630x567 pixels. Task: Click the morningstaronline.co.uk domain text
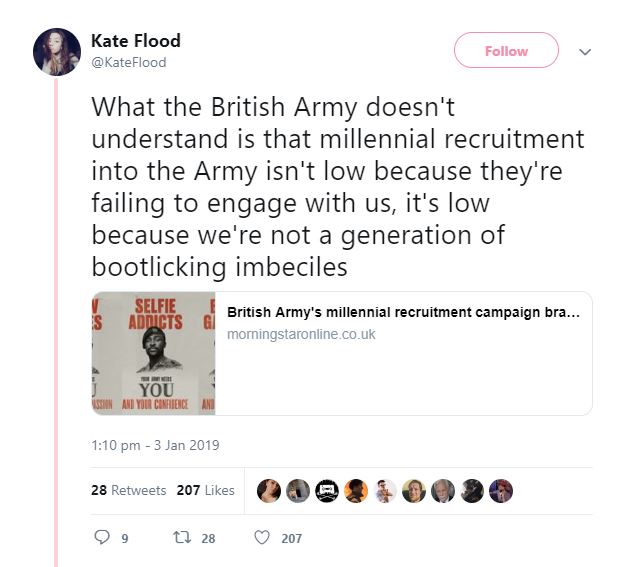click(301, 334)
